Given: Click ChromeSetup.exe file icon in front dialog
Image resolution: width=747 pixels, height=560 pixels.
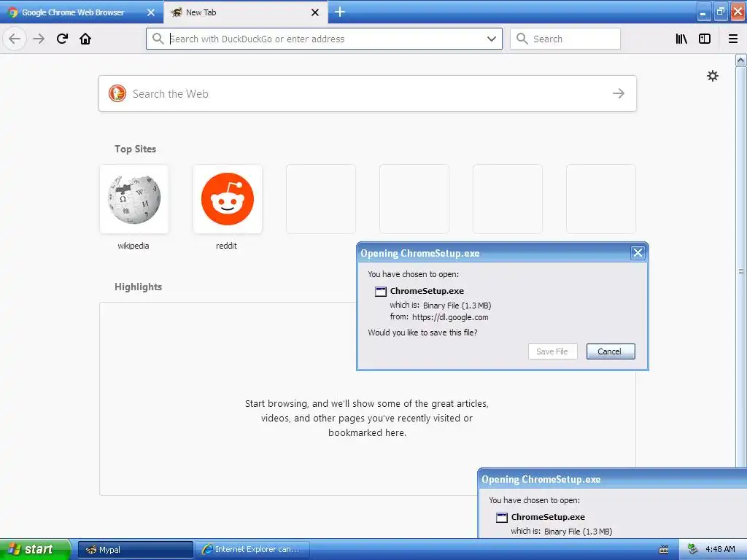Looking at the screenshot, I should pyautogui.click(x=381, y=292).
